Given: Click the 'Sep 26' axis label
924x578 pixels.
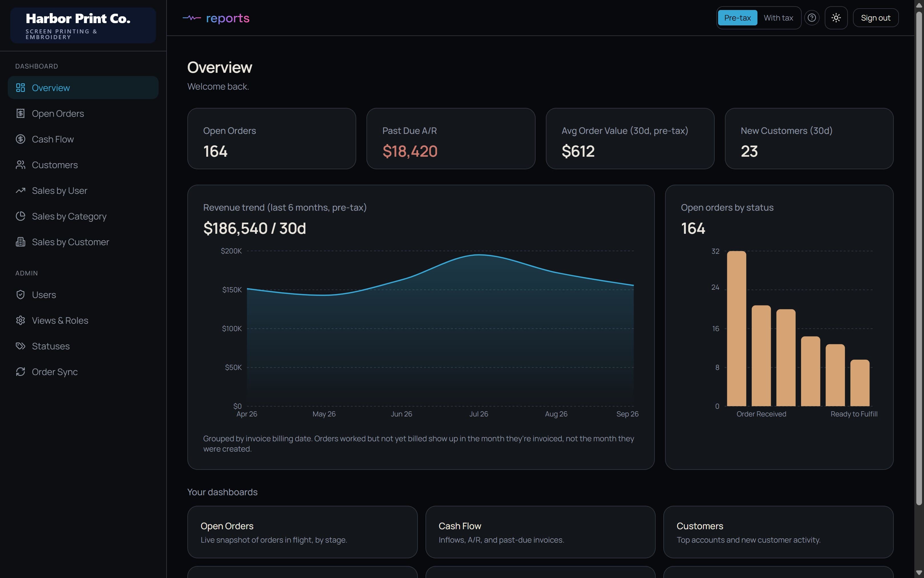Looking at the screenshot, I should 627,414.
